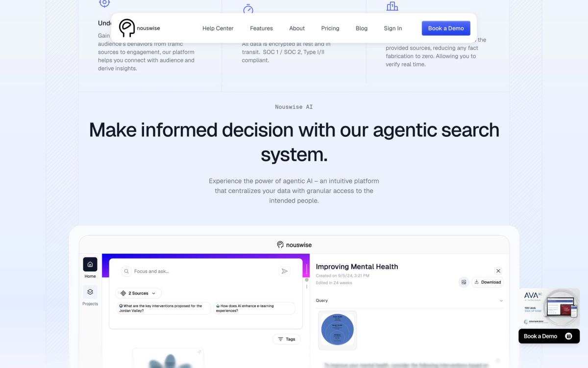This screenshot has height=368, width=588.
Task: Click the blue Book a Demo button
Action: [446, 28]
